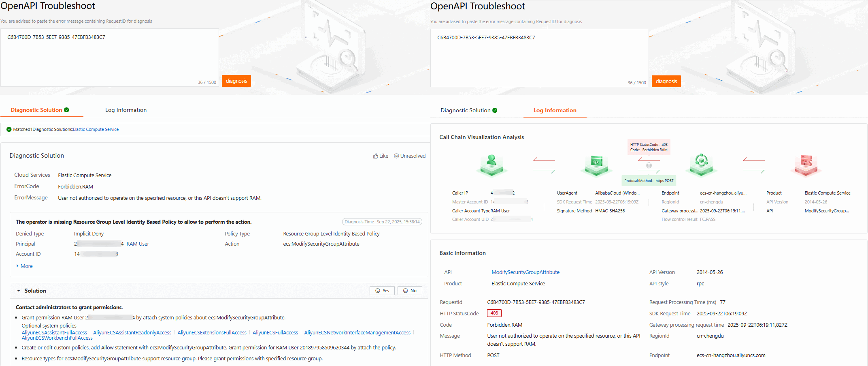The width and height of the screenshot is (868, 366).
Task: Select the 'Forbidden.RAM' ErrorCode value
Action: [76, 187]
